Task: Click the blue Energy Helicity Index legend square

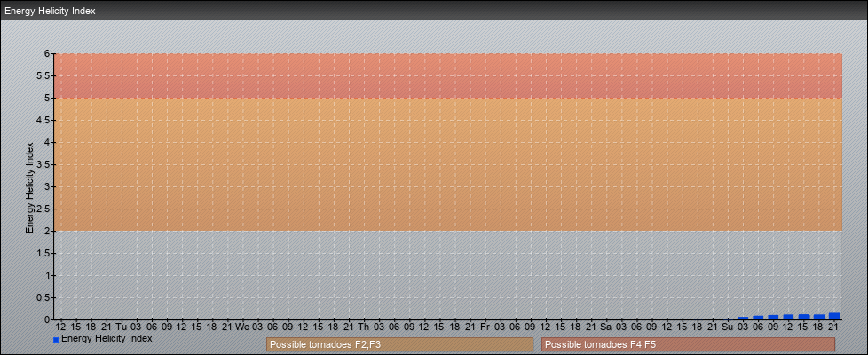Action: (56, 340)
